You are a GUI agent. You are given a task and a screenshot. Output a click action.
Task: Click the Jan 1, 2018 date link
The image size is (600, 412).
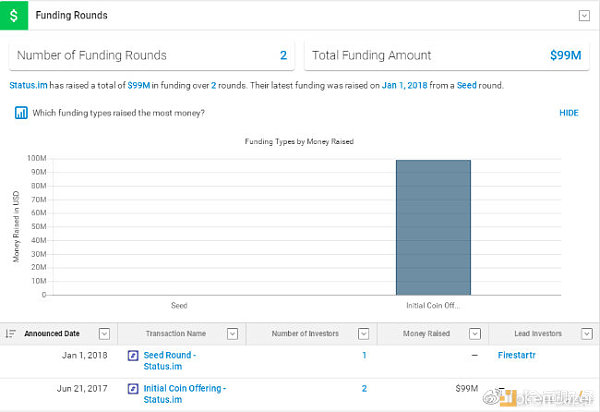coord(404,85)
